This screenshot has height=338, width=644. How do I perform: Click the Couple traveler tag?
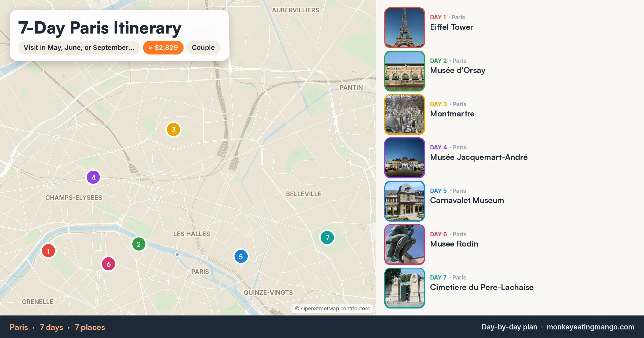pyautogui.click(x=203, y=47)
